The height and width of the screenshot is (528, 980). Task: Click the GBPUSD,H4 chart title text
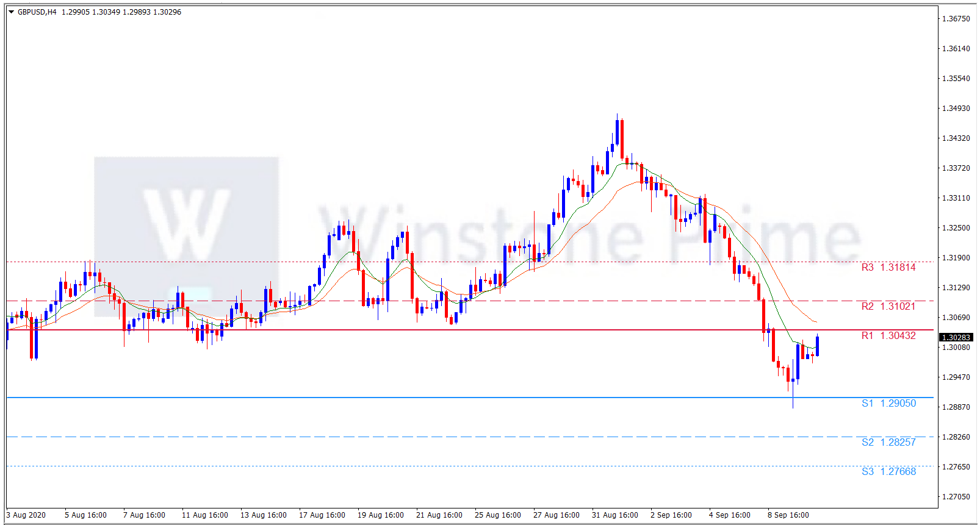click(x=37, y=12)
